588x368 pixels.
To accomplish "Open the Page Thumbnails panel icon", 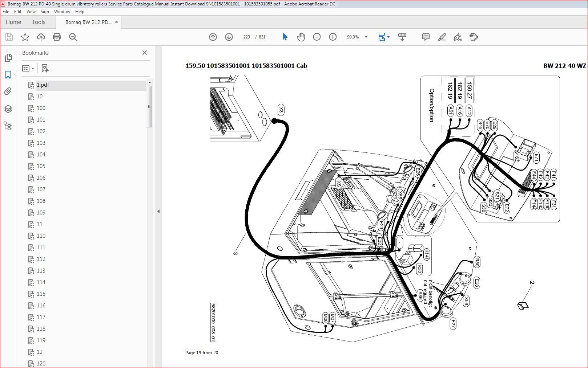I will tap(8, 58).
